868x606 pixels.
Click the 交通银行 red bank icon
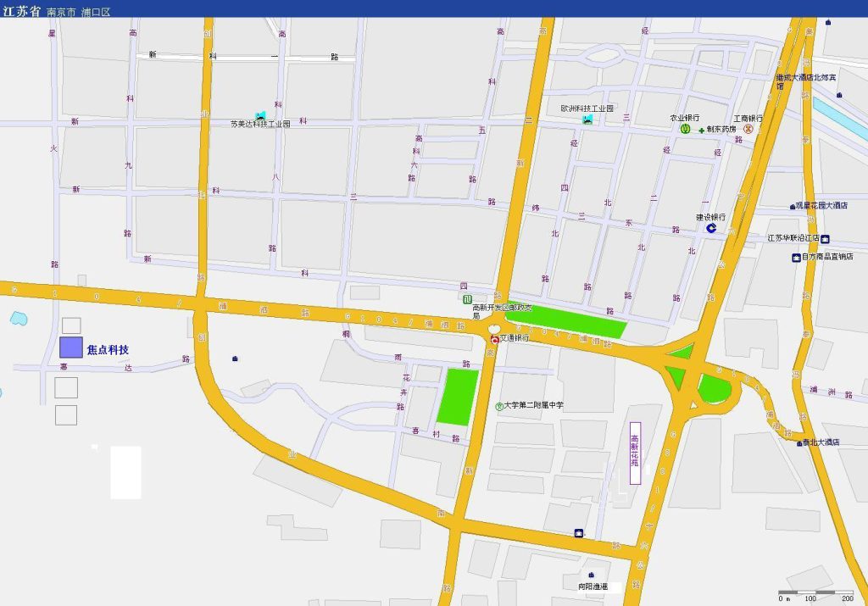[494, 338]
